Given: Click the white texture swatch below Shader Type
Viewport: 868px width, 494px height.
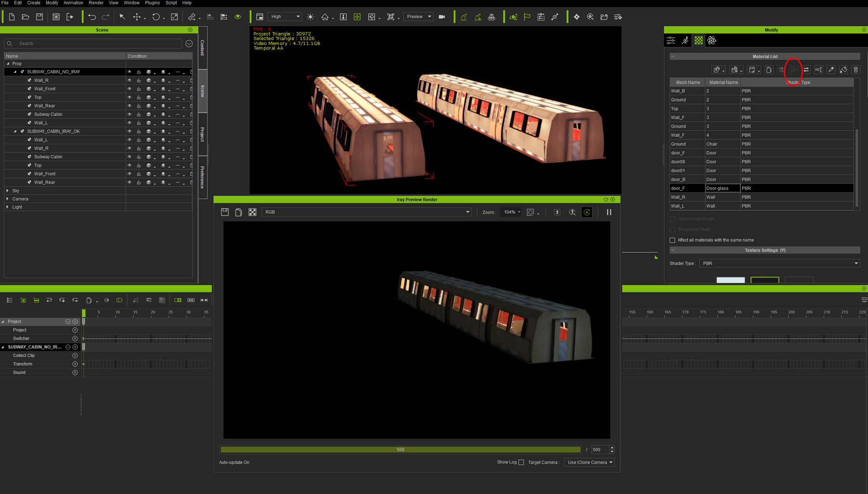Looking at the screenshot, I should [730, 280].
